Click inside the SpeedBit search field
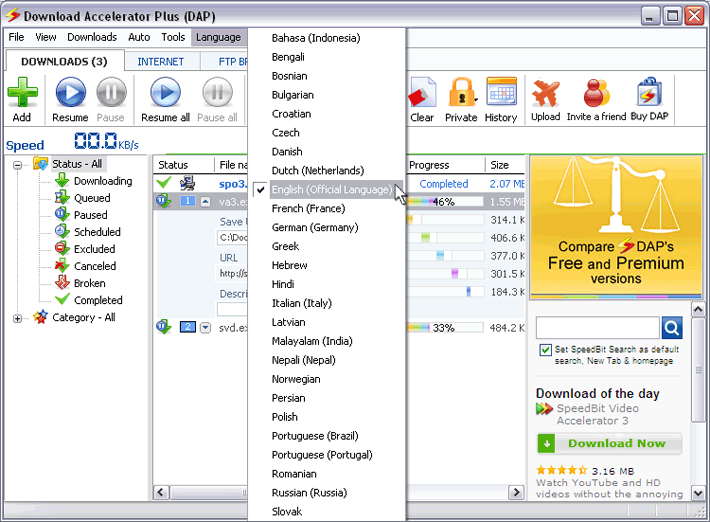Image resolution: width=710 pixels, height=522 pixels. tap(597, 328)
